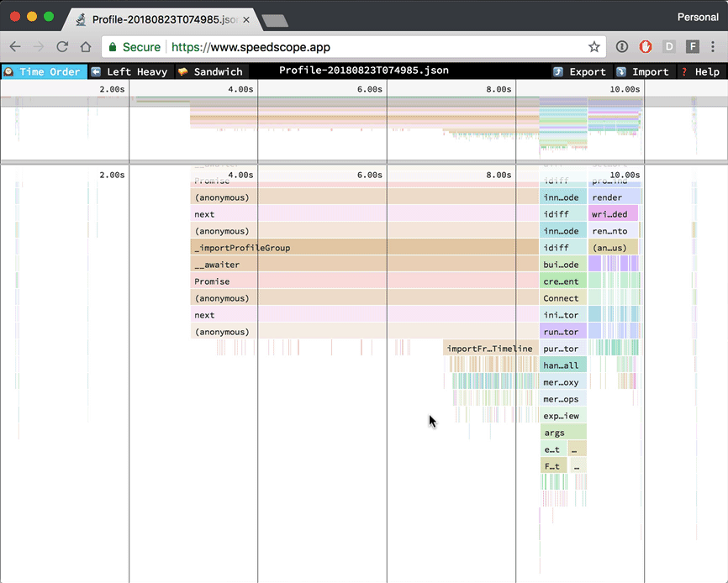The width and height of the screenshot is (728, 583).
Task: Click the Export button
Action: [580, 72]
